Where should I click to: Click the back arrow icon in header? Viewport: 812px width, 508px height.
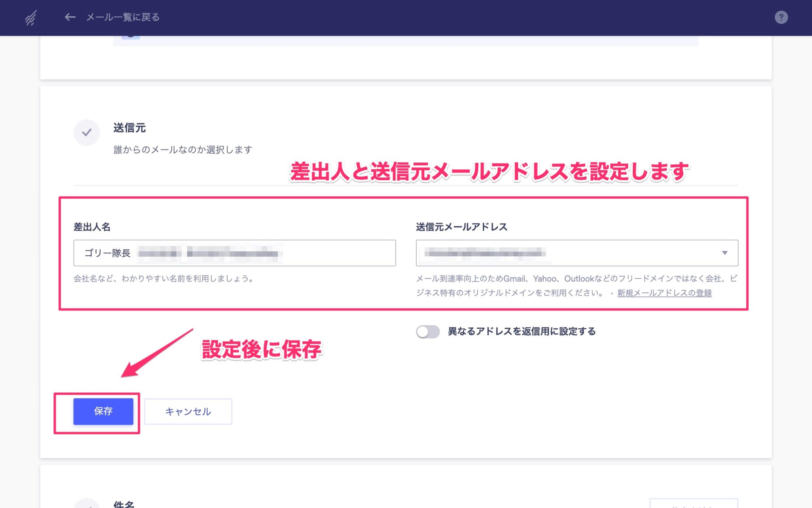(70, 17)
